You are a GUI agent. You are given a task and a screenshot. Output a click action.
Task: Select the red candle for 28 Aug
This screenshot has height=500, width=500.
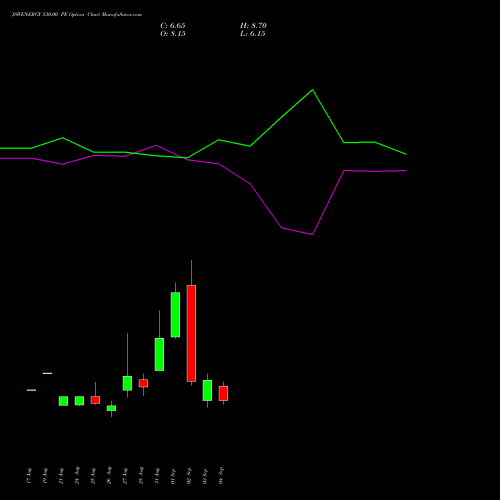[143, 383]
